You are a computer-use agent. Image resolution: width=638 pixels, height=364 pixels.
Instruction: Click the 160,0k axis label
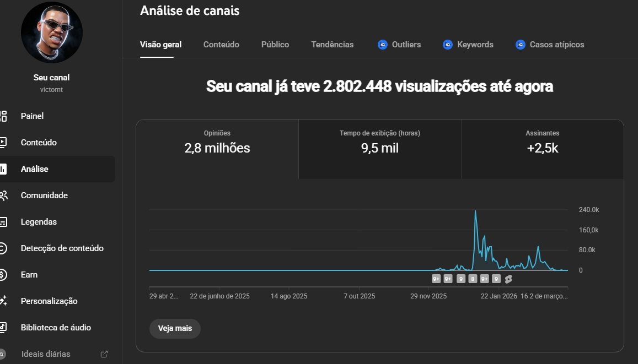589,230
